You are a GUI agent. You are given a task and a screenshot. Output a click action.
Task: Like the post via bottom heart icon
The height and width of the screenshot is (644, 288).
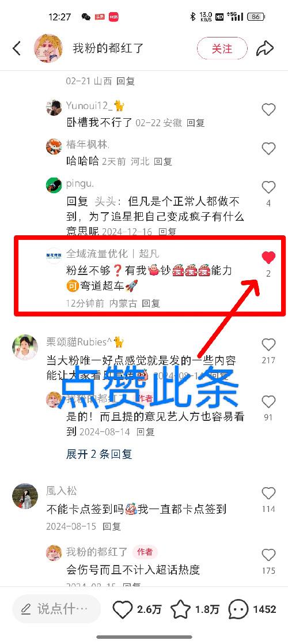[123, 609]
